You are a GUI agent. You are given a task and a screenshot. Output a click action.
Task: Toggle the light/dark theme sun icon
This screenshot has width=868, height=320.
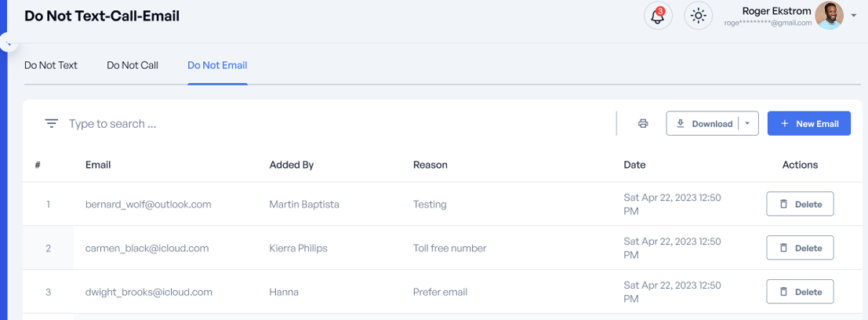tap(698, 16)
